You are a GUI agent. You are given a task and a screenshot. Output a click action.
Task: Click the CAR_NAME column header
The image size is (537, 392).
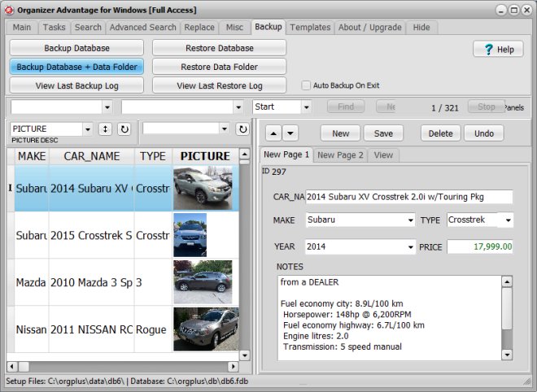91,156
